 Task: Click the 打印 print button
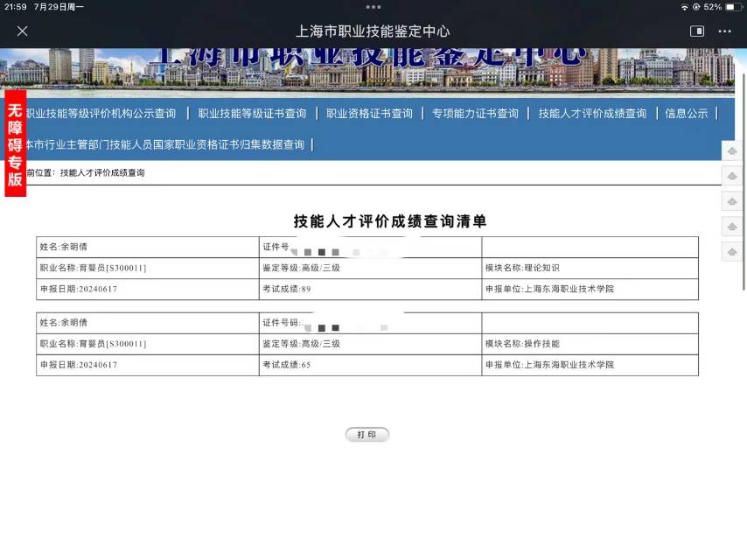pyautogui.click(x=367, y=435)
